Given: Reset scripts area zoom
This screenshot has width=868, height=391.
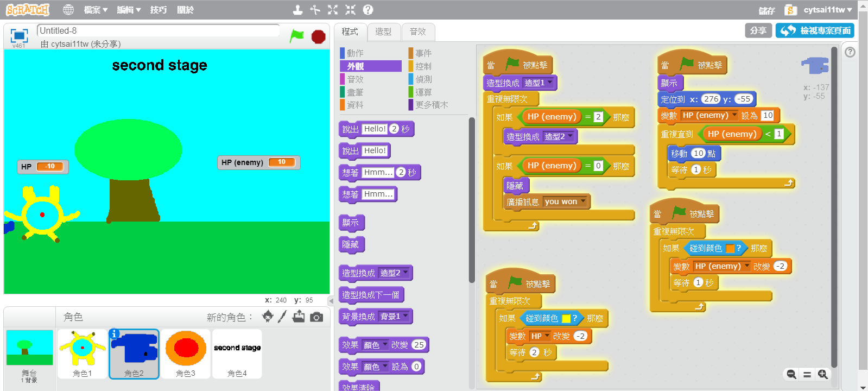Looking at the screenshot, I should point(807,374).
